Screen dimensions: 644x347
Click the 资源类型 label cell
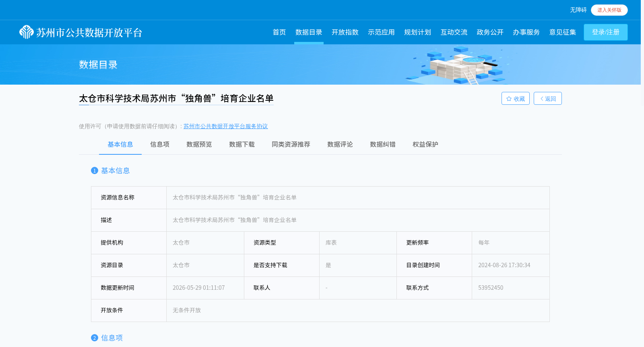[282, 243]
